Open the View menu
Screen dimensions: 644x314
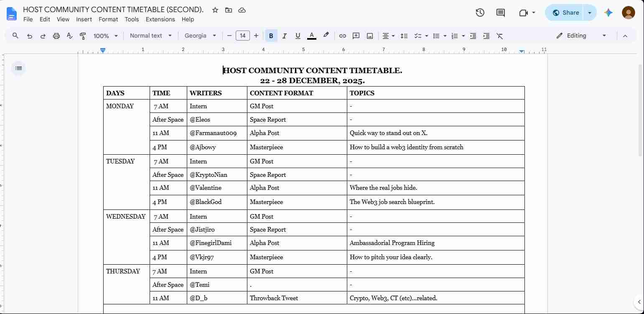[63, 19]
